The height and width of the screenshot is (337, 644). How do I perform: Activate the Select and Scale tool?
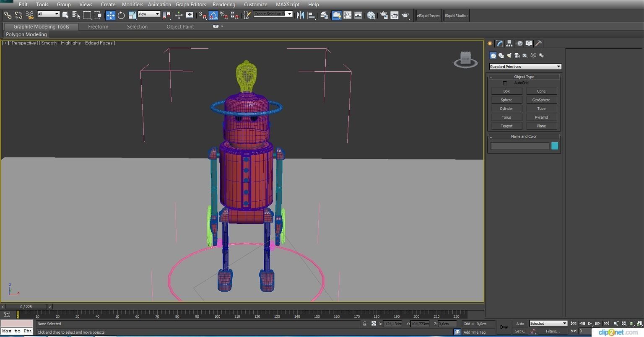pyautogui.click(x=132, y=15)
